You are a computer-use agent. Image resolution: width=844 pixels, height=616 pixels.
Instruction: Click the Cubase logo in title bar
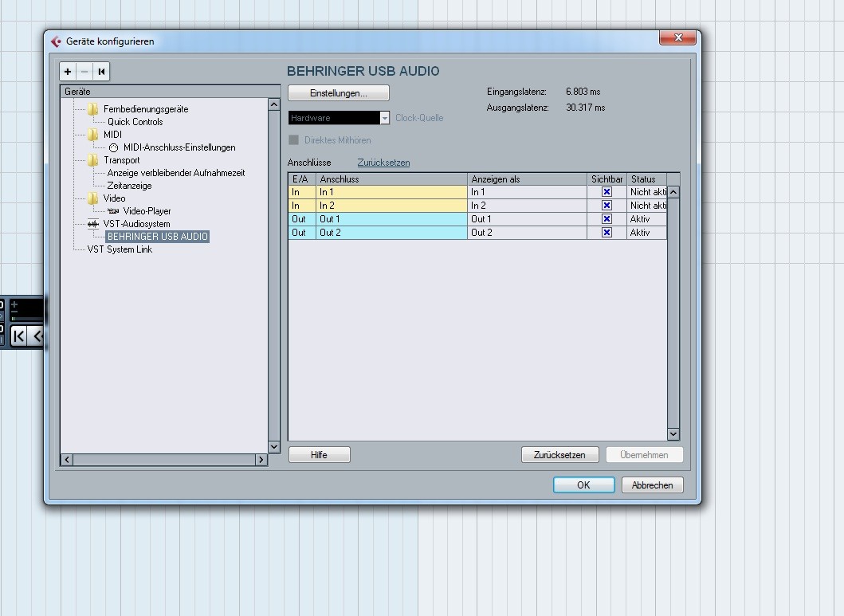click(x=56, y=41)
